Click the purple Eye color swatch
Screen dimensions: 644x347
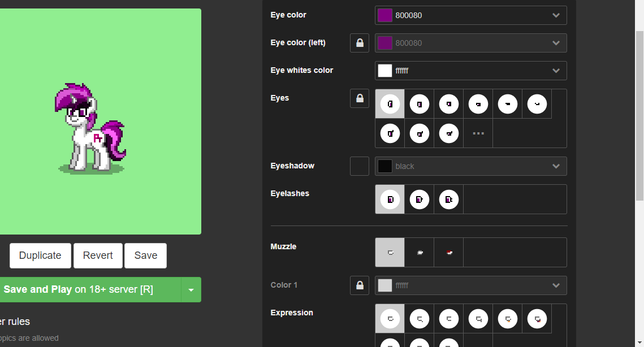(385, 15)
